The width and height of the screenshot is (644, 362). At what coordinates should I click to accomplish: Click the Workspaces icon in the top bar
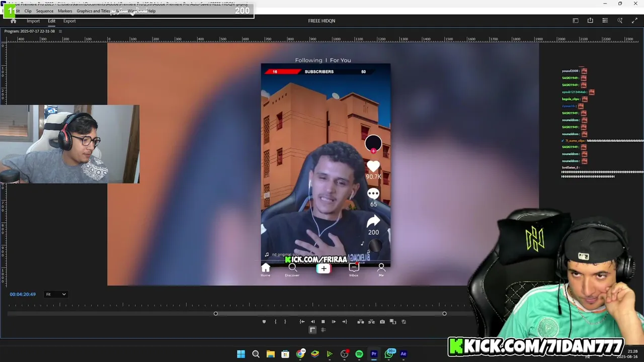tap(576, 21)
